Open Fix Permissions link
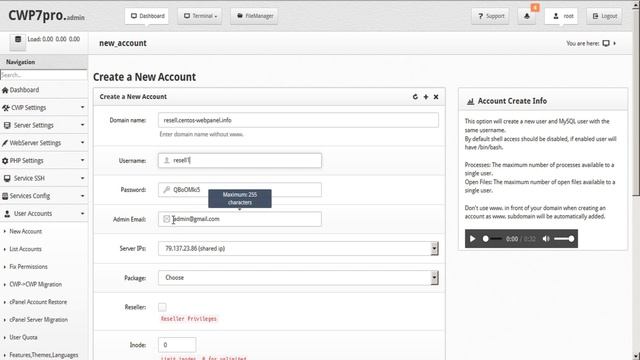 click(28, 267)
